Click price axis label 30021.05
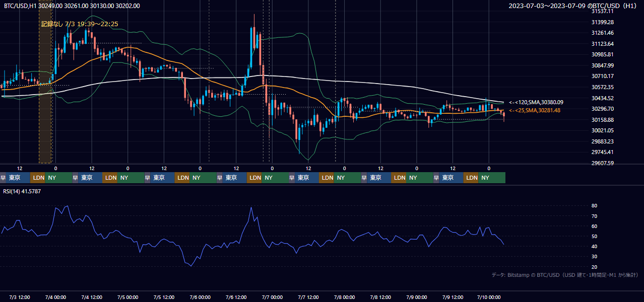Image resolution: width=644 pixels, height=302 pixels. [602, 130]
